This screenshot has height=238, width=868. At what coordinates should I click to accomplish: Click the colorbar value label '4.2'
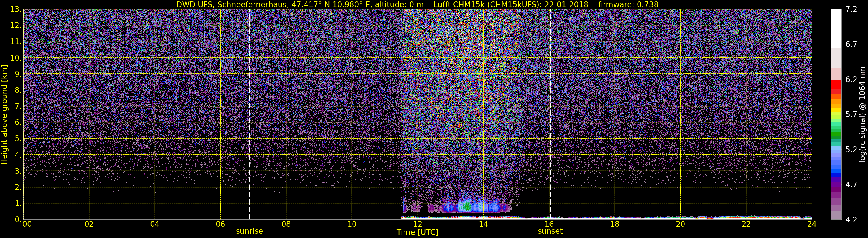pyautogui.click(x=851, y=220)
